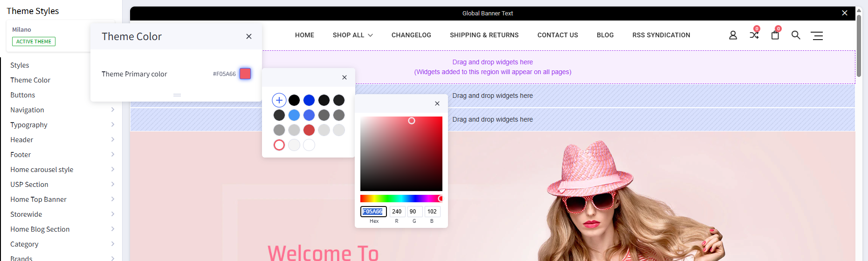The image size is (868, 261).
Task: Open the SHOP ALL dropdown
Action: pyautogui.click(x=352, y=35)
